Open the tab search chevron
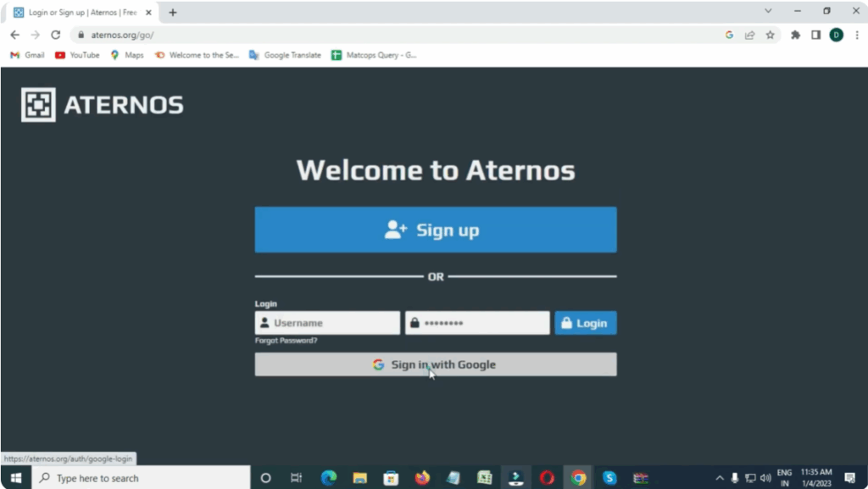The image size is (868, 489). 768,11
